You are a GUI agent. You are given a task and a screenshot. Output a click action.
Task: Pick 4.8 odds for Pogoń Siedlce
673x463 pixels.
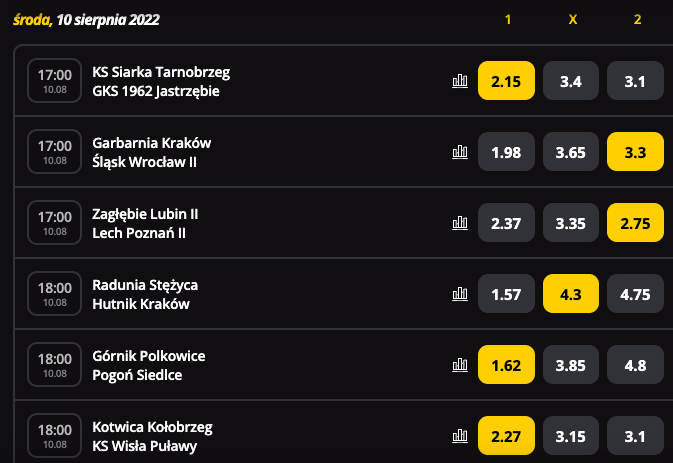tap(635, 365)
